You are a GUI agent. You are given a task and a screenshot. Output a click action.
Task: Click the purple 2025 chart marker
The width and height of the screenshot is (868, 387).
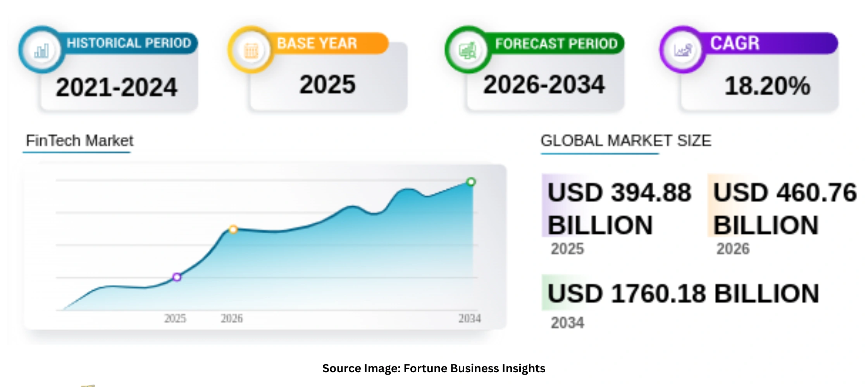coord(177,277)
